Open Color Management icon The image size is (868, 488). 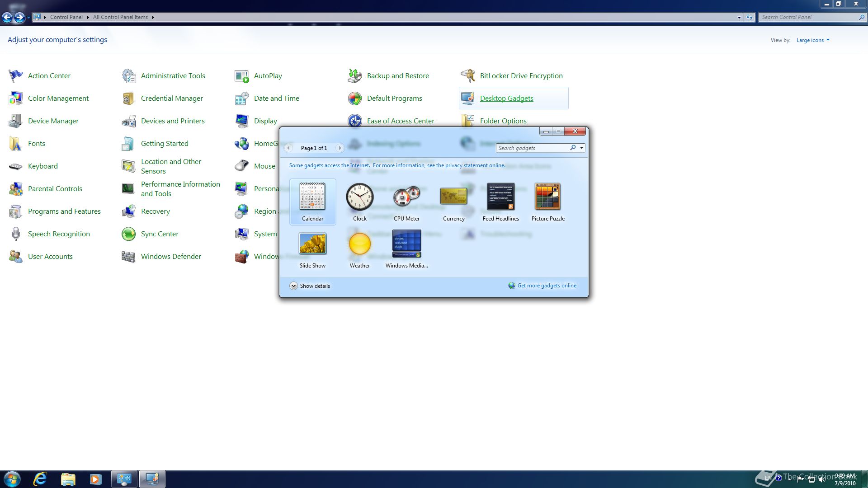[16, 99]
